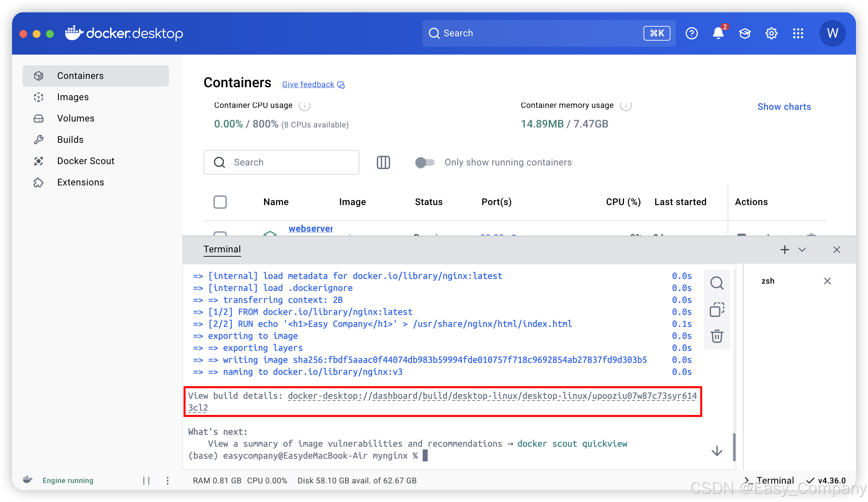Click the manage columns icon

[383, 162]
